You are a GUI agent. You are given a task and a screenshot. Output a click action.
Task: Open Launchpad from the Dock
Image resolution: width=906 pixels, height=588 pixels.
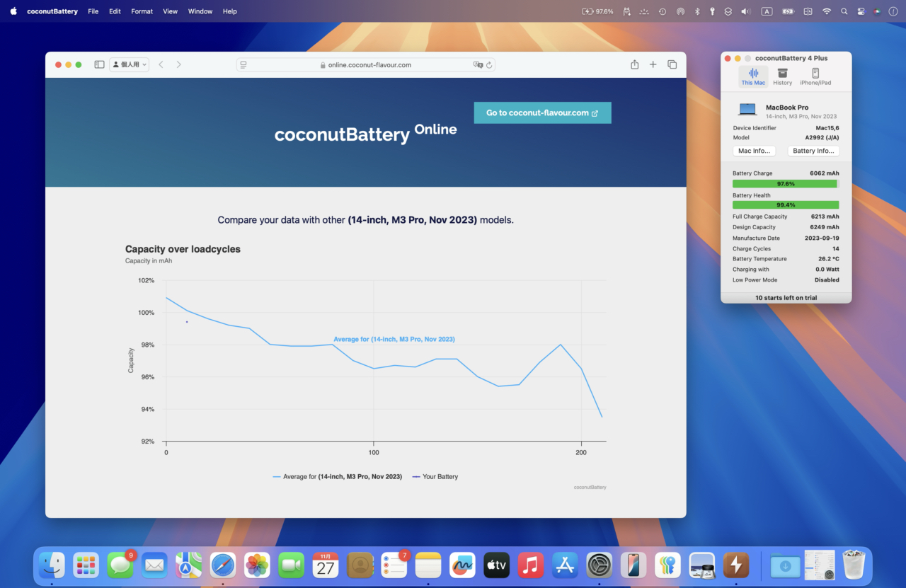(86, 565)
